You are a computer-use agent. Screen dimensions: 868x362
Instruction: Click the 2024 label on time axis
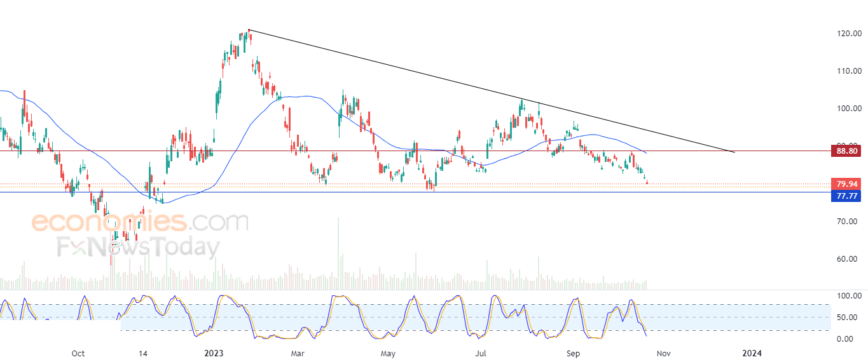click(753, 353)
